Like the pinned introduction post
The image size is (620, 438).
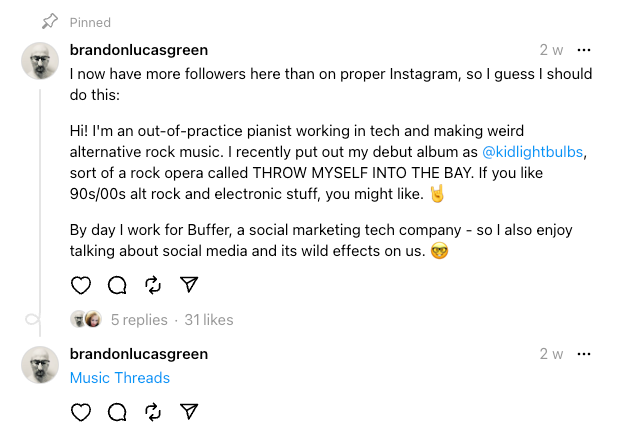pos(81,285)
